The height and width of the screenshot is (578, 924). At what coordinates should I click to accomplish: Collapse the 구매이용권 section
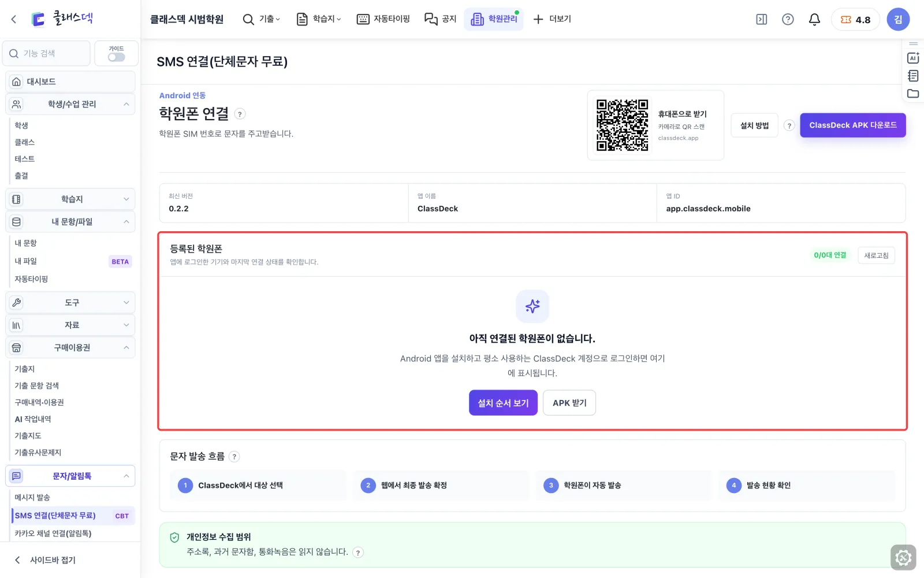(x=70, y=347)
